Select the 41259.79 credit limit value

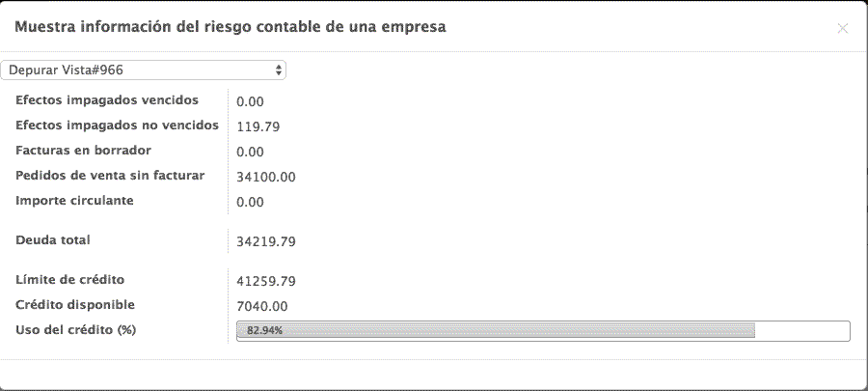266,282
